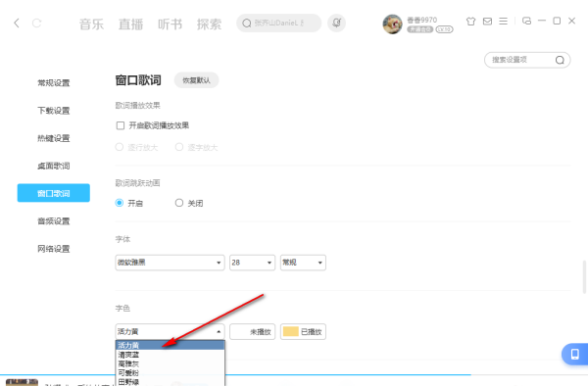Select 关闭 for lyric jump animation
The image size is (588, 387).
(x=179, y=203)
